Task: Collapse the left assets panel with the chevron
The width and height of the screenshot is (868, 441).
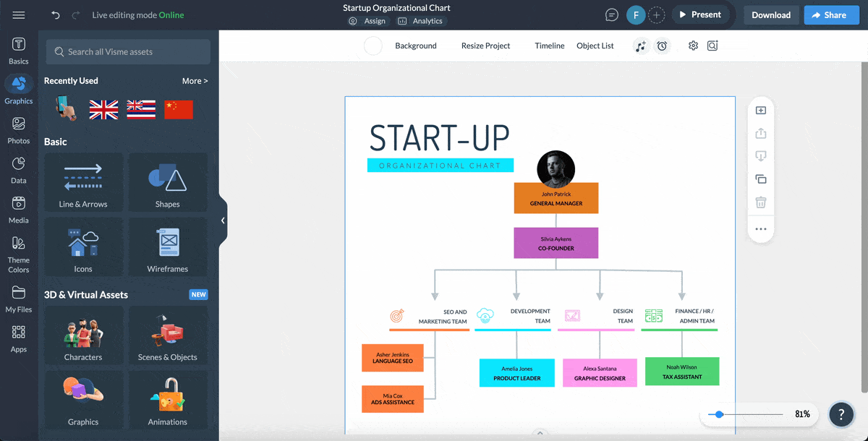Action: coord(223,220)
